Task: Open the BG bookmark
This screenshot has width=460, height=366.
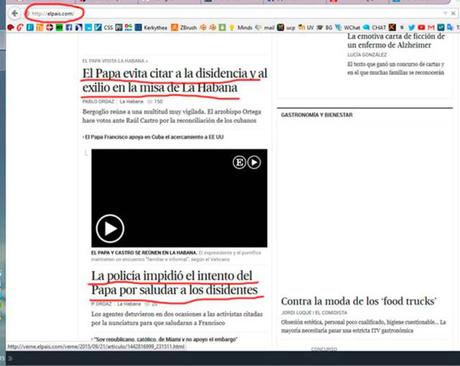Action: 325,27
